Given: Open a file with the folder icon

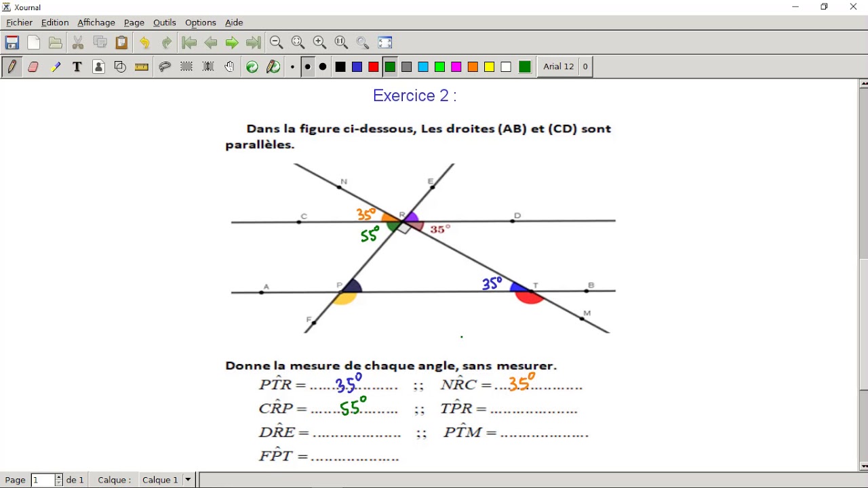Looking at the screenshot, I should click(x=56, y=43).
